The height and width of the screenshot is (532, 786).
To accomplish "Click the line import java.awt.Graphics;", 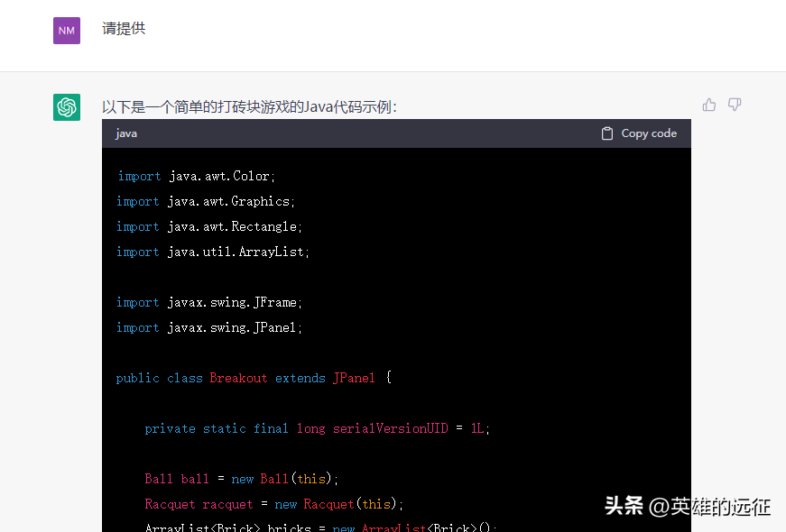I will tap(206, 201).
